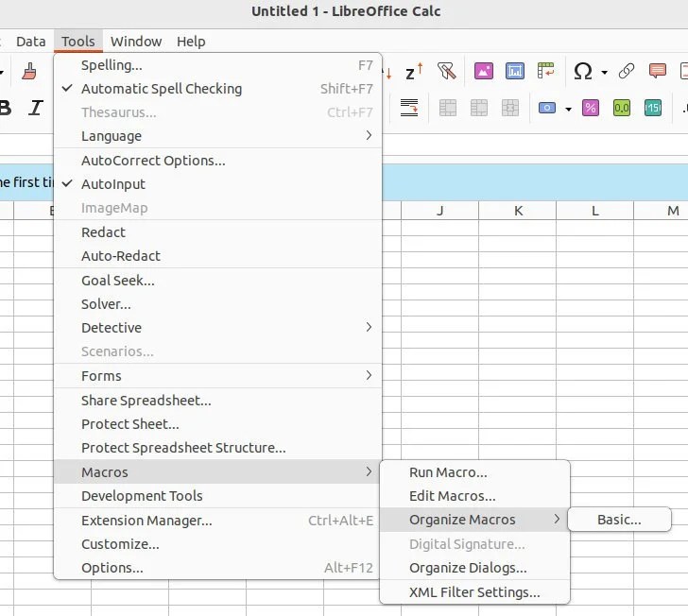Image resolution: width=688 pixels, height=616 pixels.
Task: Open the Data menu
Action: click(x=30, y=42)
